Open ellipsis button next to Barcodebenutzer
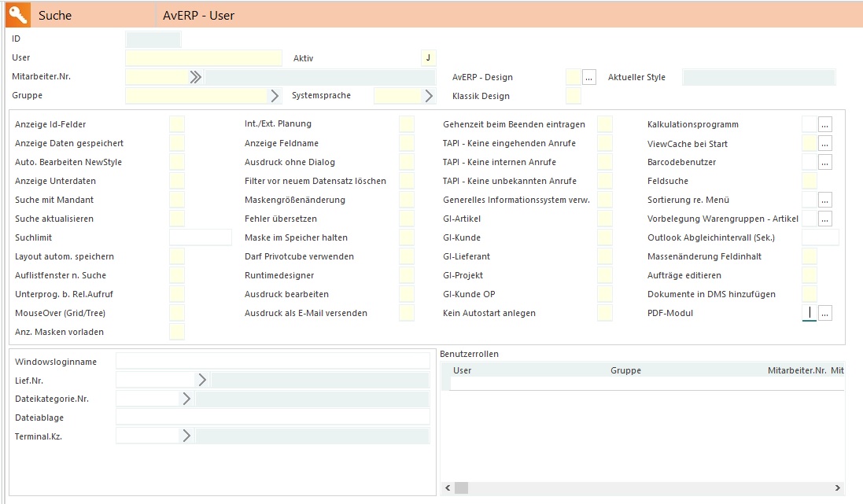The height and width of the screenshot is (504, 863). [x=824, y=162]
